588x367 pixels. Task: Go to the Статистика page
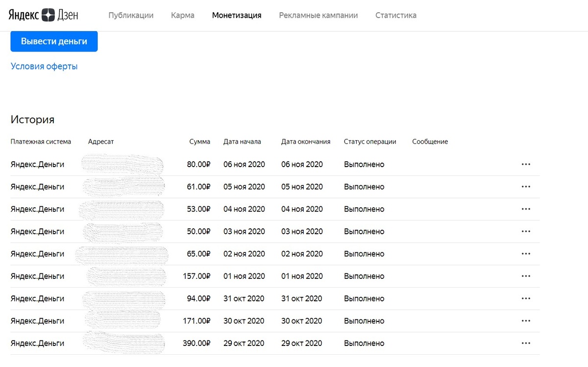pos(395,15)
